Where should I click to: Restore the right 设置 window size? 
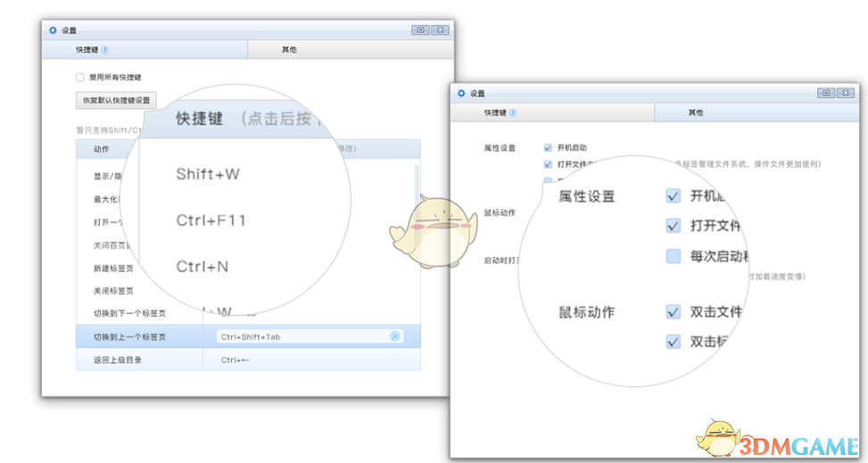click(x=826, y=93)
